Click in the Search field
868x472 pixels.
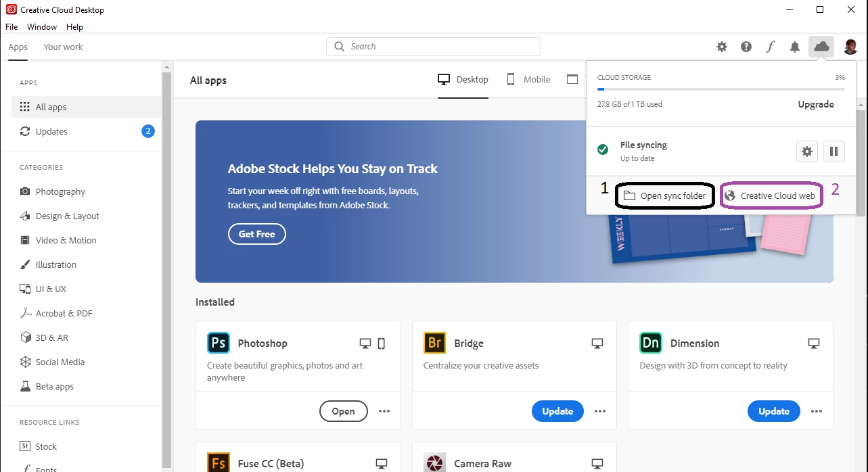coord(434,47)
